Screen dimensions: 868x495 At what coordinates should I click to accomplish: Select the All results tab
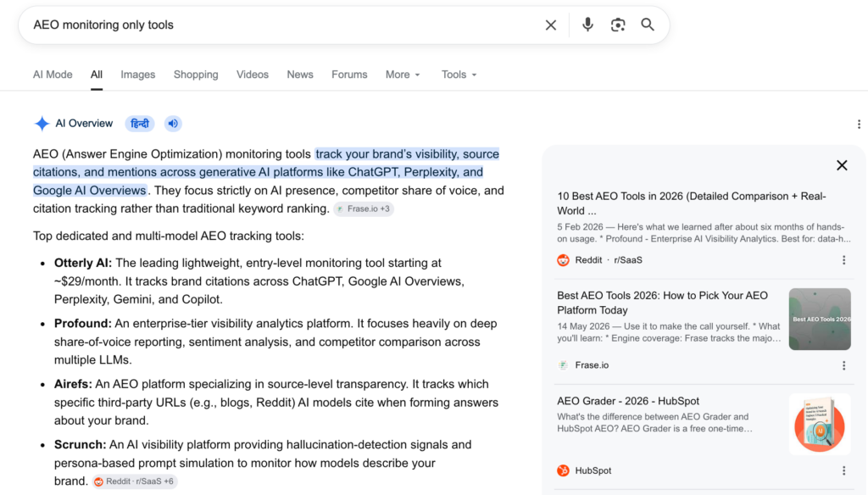pyautogui.click(x=97, y=75)
